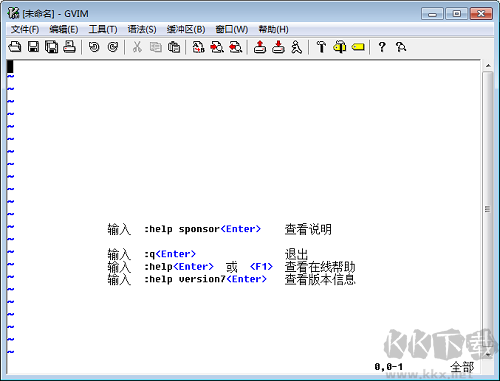Cut the selection with the scissors icon
Screen dimensions: 500x381
[137, 47]
